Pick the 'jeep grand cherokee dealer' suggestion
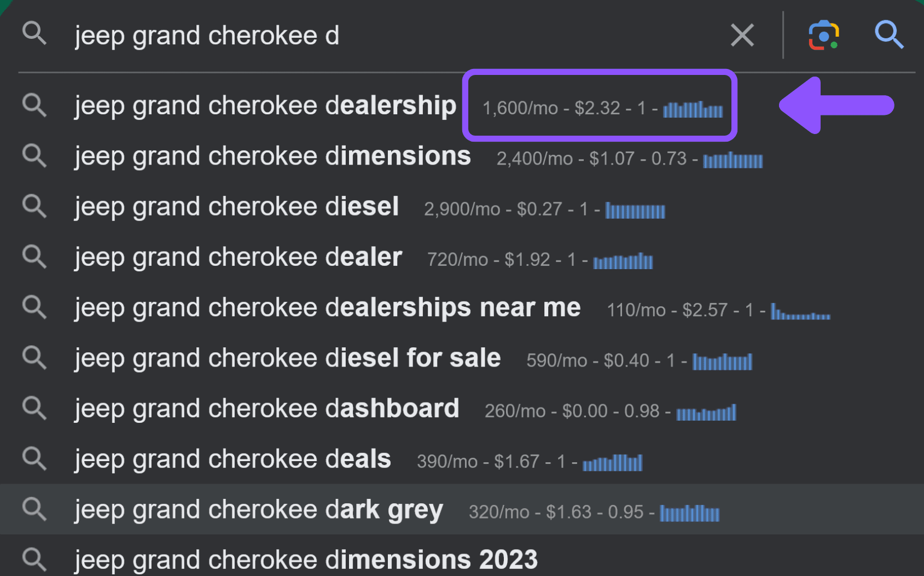Image resolution: width=924 pixels, height=576 pixels. [238, 257]
